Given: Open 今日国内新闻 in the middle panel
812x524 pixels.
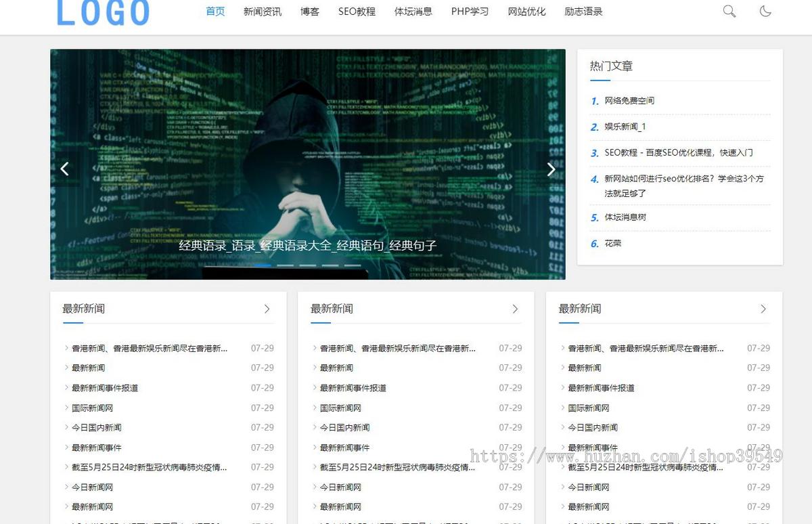Looking at the screenshot, I should [345, 427].
